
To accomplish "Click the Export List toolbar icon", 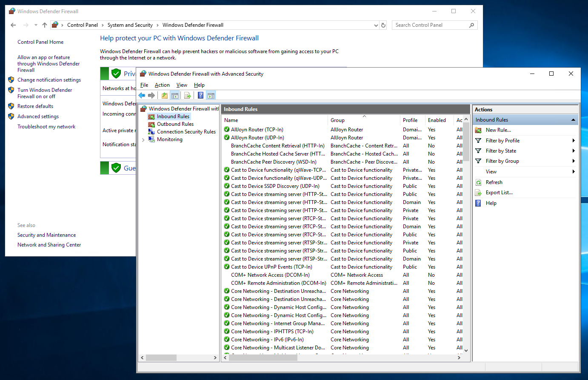I will (x=187, y=96).
